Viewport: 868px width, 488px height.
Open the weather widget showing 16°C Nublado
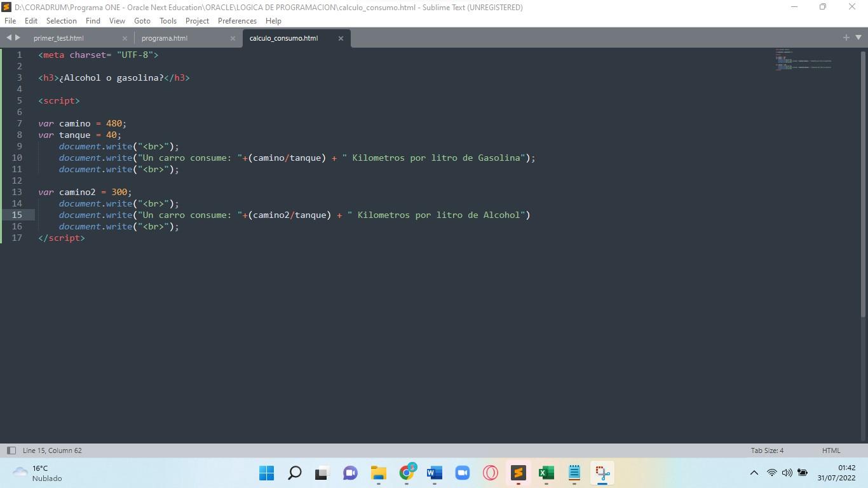click(x=38, y=473)
